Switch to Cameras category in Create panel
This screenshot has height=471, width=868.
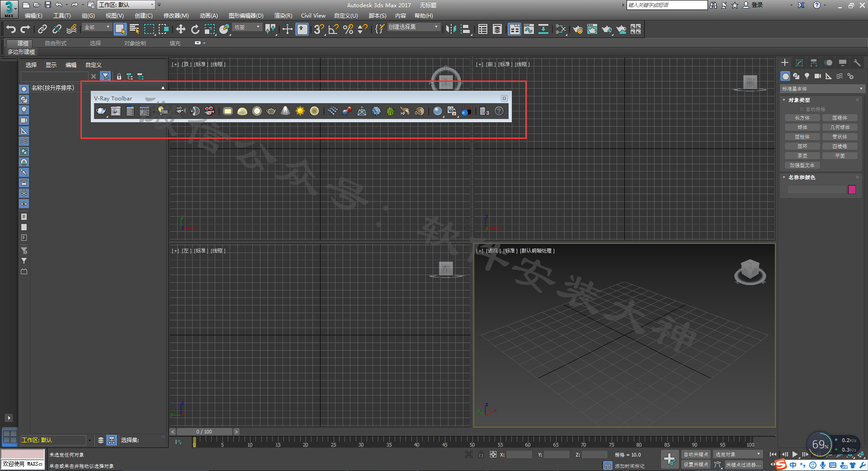(x=818, y=76)
